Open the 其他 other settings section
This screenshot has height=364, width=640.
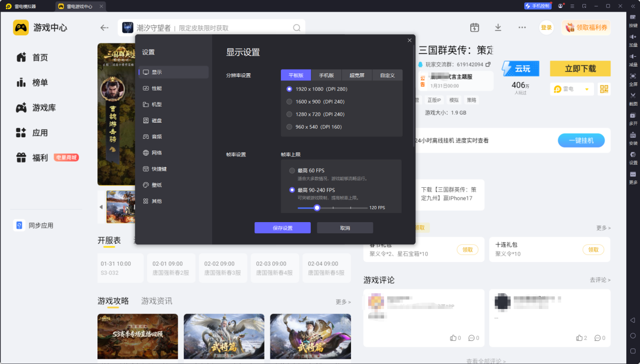[x=173, y=201]
